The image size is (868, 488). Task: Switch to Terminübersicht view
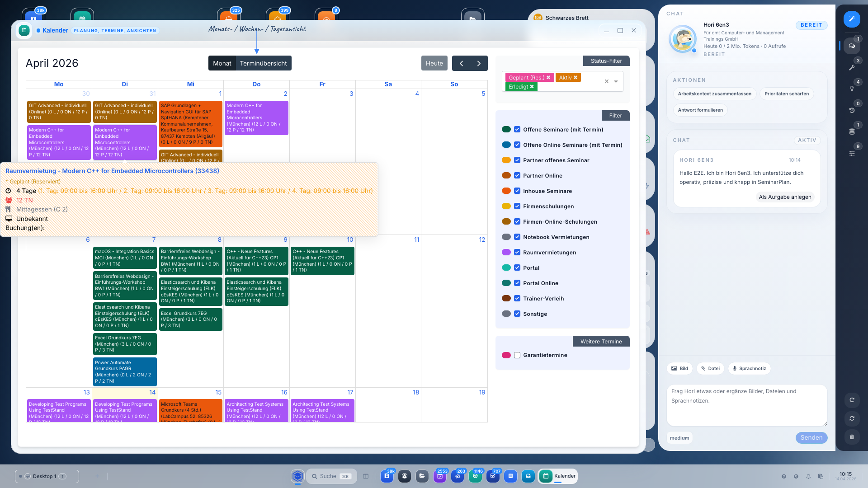(263, 63)
